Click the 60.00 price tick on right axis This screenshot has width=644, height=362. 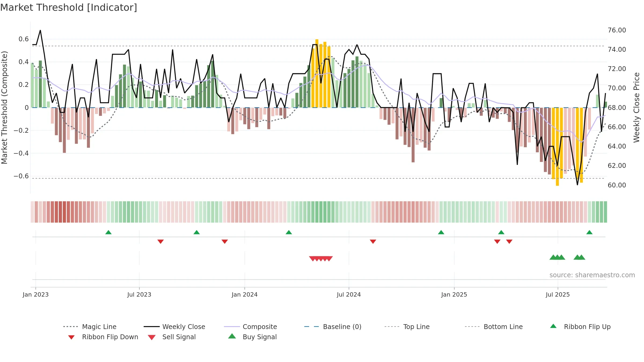[x=617, y=185]
